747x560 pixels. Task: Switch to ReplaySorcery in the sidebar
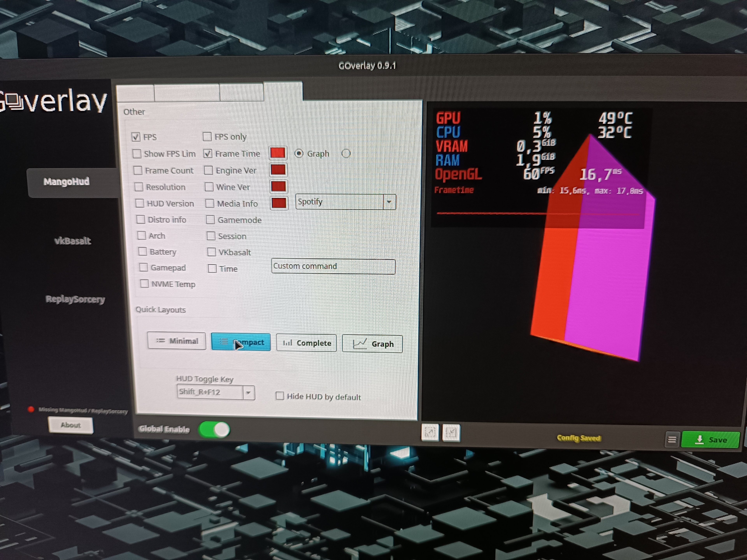[x=75, y=299]
